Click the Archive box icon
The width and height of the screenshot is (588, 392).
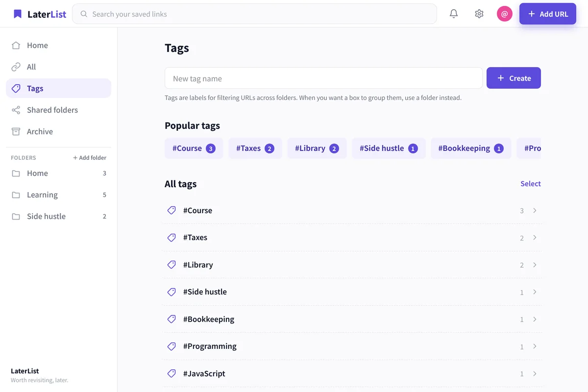pyautogui.click(x=16, y=131)
